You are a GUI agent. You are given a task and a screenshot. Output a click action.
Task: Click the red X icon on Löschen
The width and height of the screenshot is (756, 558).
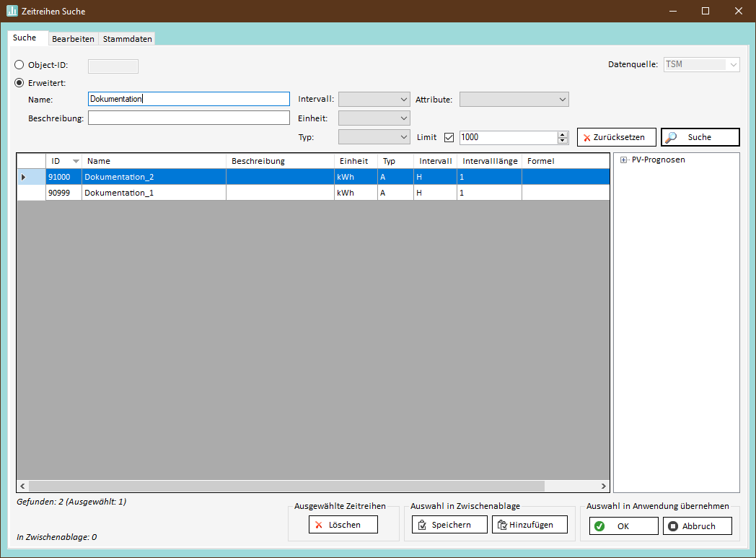point(319,525)
